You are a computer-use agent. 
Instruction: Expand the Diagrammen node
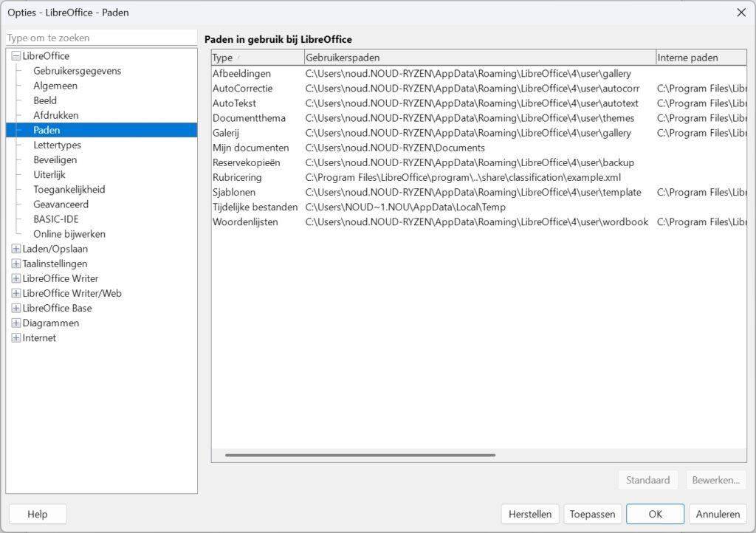tap(16, 323)
